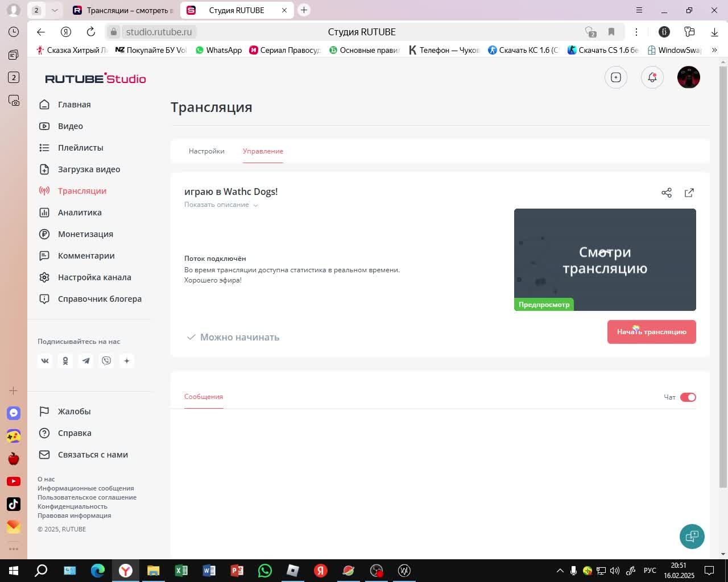Click the stream preview thumbnail
Image resolution: width=728 pixels, height=582 pixels.
pyautogui.click(x=605, y=260)
